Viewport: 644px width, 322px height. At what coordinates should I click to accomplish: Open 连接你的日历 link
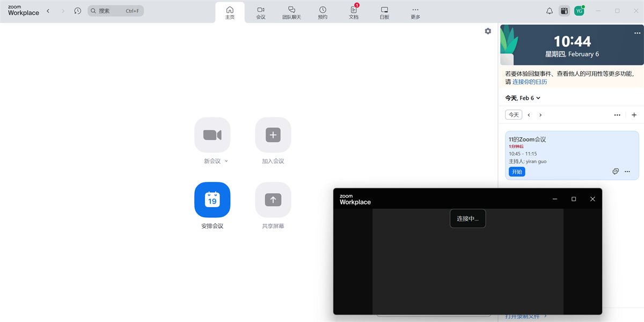(529, 82)
